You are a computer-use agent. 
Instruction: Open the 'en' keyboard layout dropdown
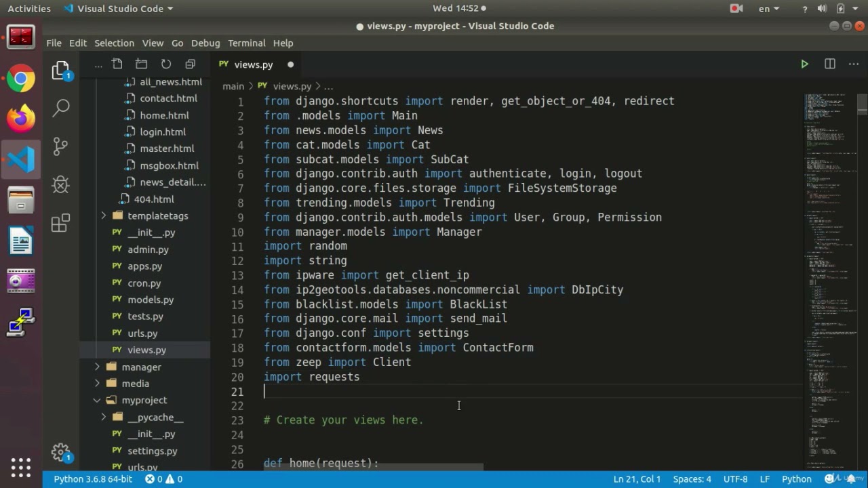click(768, 8)
